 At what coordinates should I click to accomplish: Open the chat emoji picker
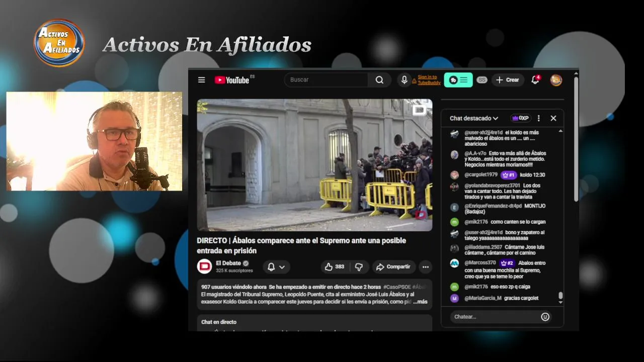(x=545, y=317)
